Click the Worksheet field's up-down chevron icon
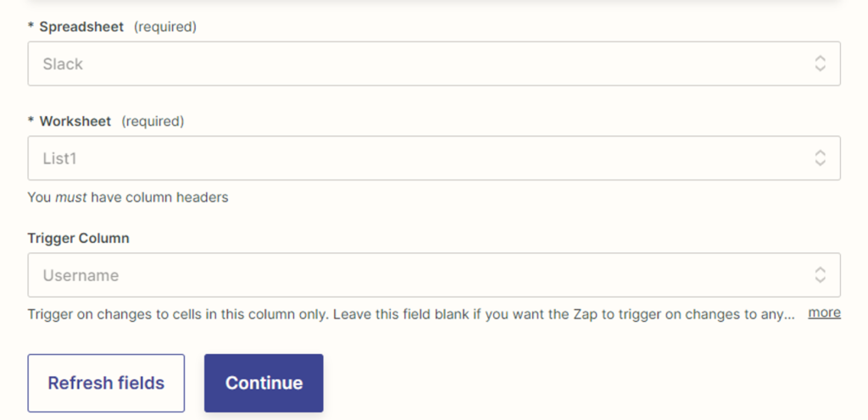 click(x=820, y=157)
